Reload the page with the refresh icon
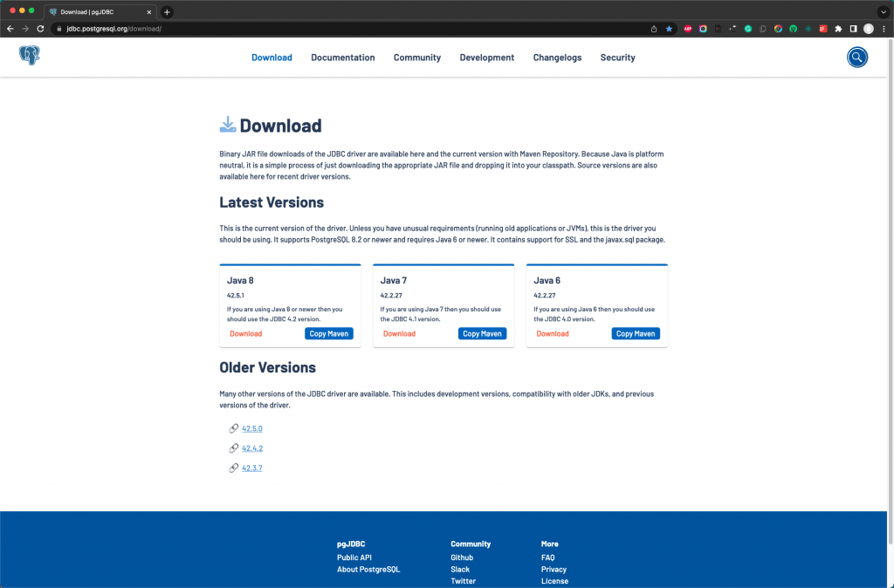Screen dimensions: 894x588 pyautogui.click(x=40, y=29)
